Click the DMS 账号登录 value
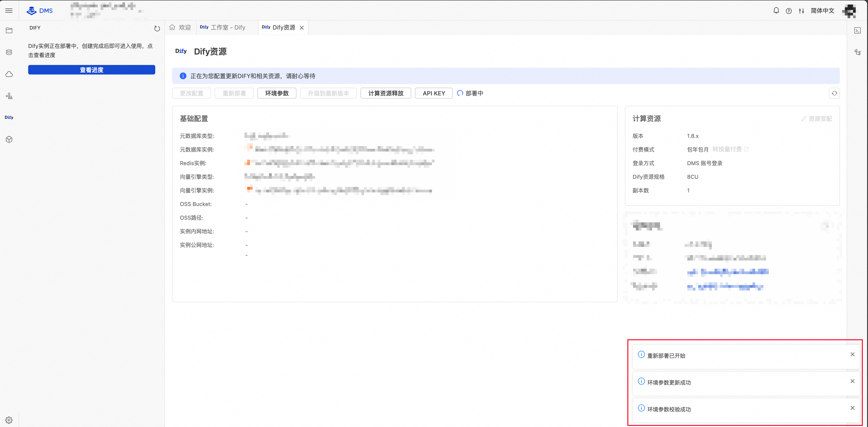 tap(705, 163)
